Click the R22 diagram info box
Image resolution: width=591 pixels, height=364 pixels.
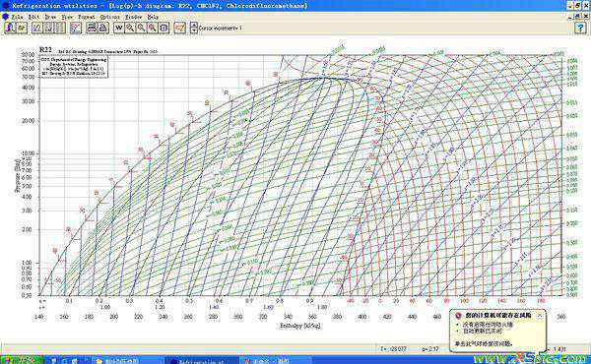74,67
